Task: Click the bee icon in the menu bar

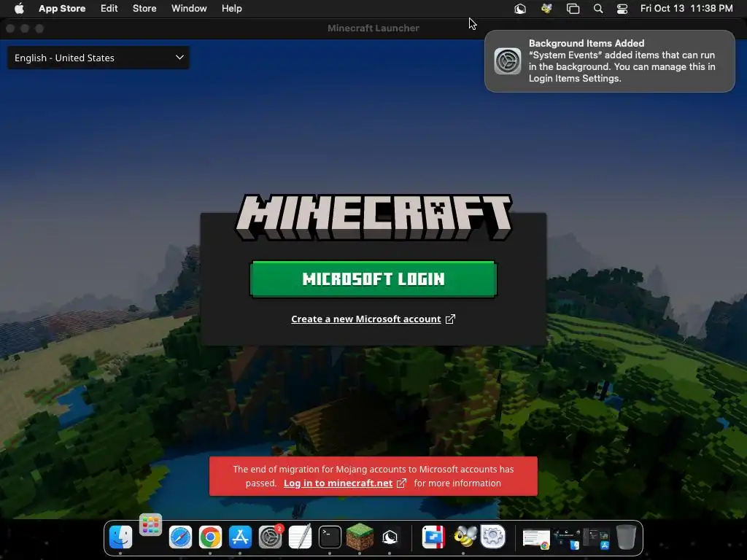Action: [x=546, y=9]
